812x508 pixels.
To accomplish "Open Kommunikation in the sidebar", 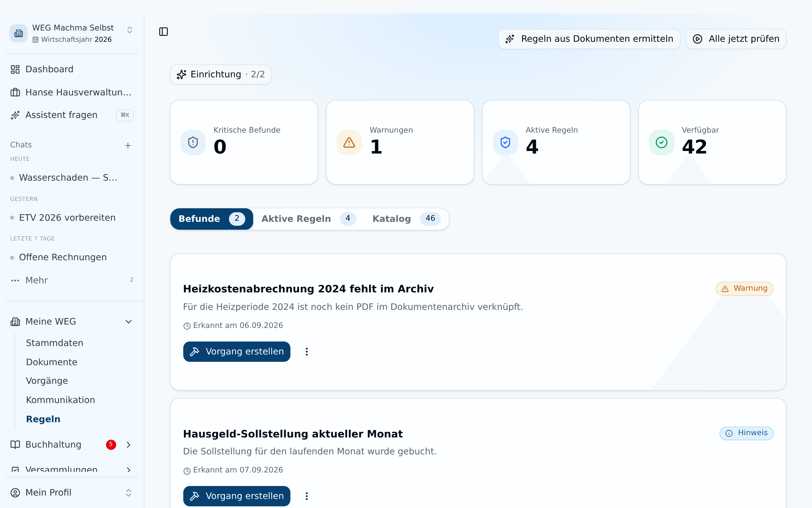I will pyautogui.click(x=60, y=400).
